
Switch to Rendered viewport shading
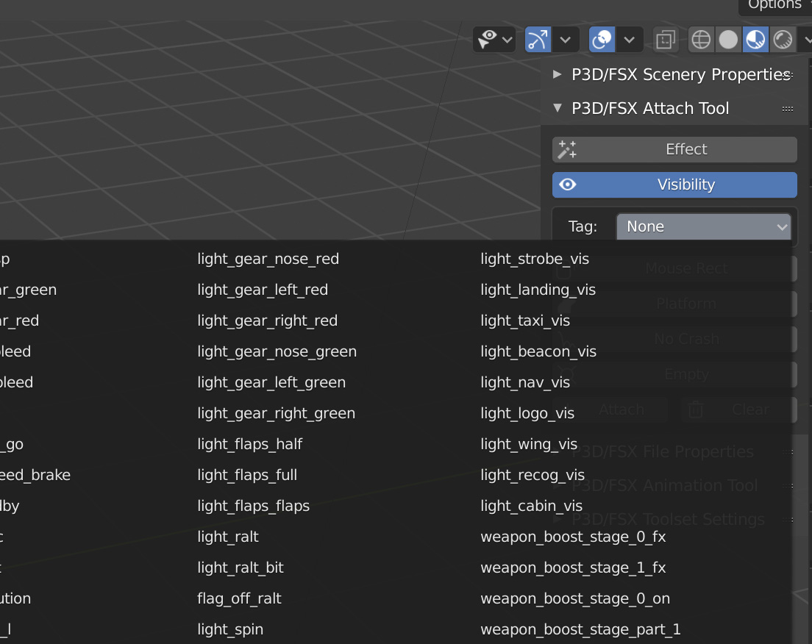(783, 40)
